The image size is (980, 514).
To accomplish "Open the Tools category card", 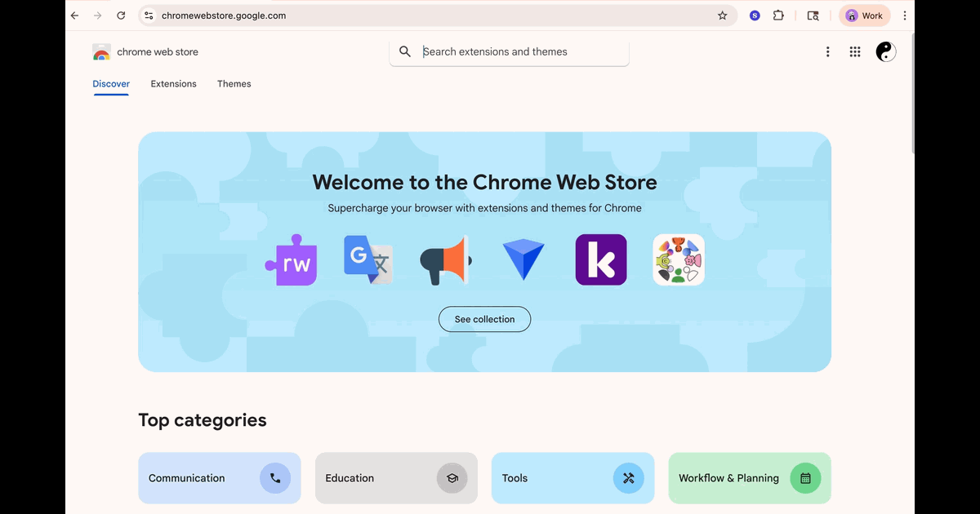I will (573, 478).
